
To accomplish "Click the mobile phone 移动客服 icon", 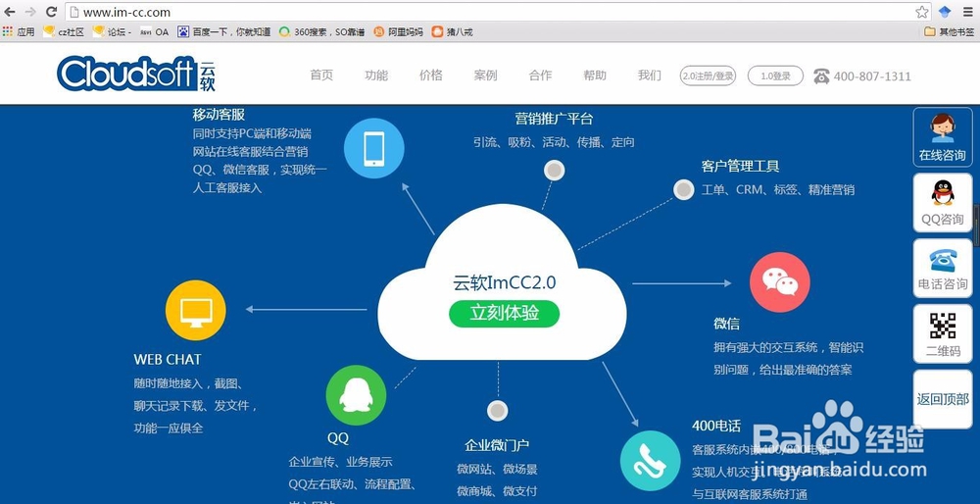I will (x=373, y=148).
